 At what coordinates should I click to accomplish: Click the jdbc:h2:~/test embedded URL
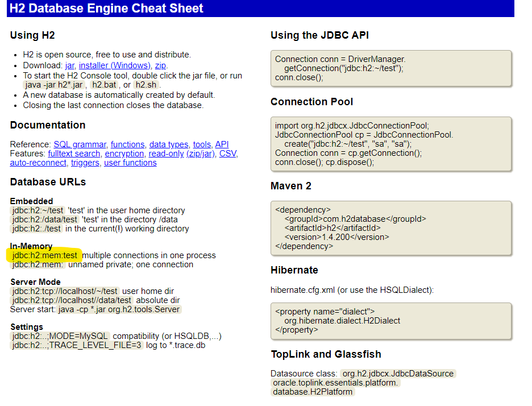pos(38,210)
